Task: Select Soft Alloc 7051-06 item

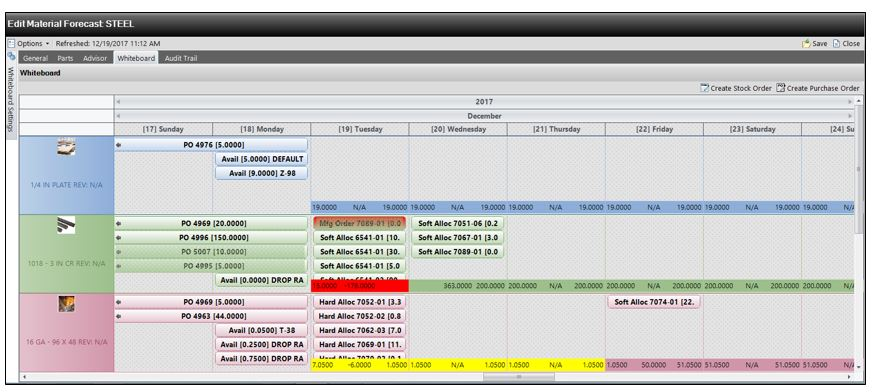Action: tap(458, 224)
